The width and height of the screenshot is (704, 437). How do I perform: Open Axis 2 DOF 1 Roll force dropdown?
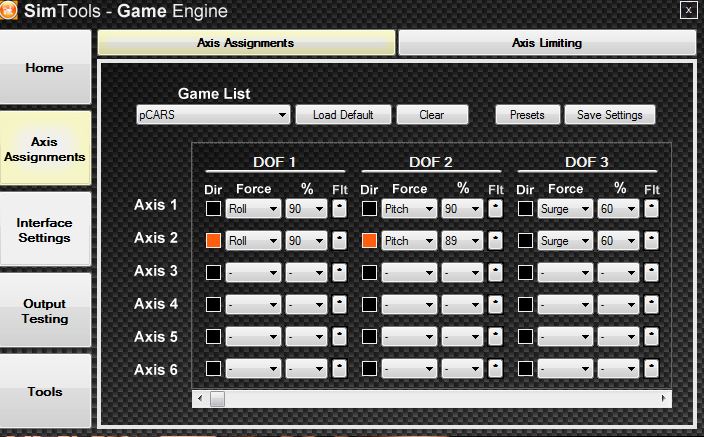(x=253, y=241)
